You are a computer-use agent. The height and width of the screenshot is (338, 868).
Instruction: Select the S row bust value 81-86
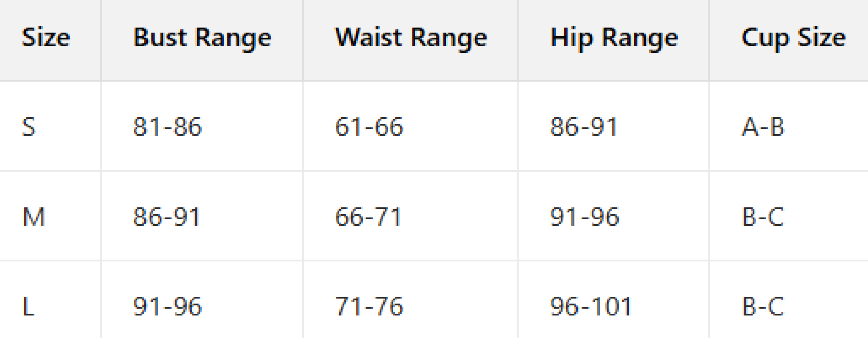(x=167, y=127)
